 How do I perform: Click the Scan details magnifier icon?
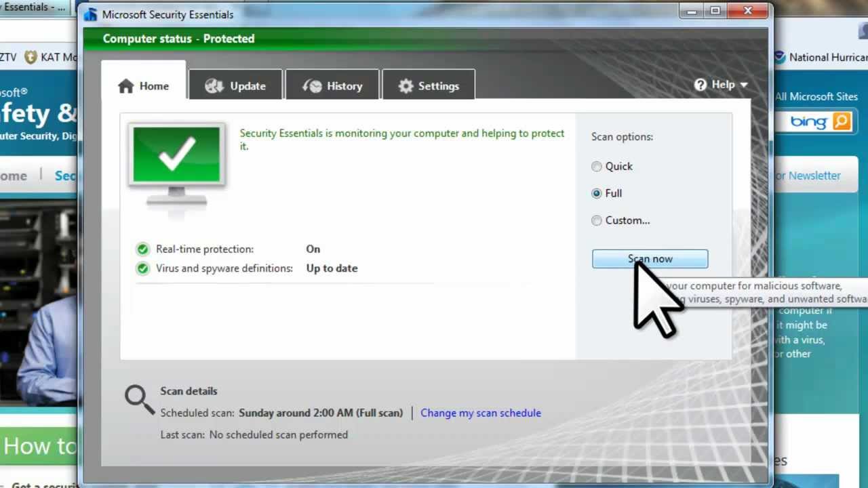pyautogui.click(x=140, y=399)
